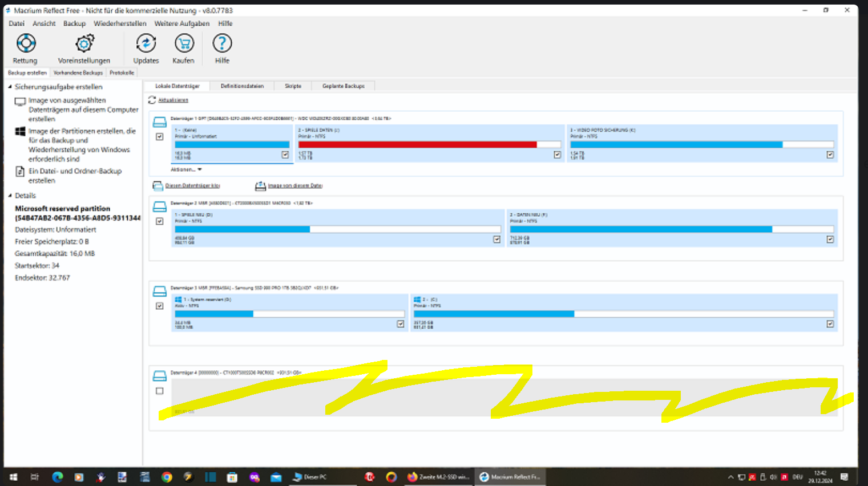Open Task View on taskbar

(x=35, y=477)
